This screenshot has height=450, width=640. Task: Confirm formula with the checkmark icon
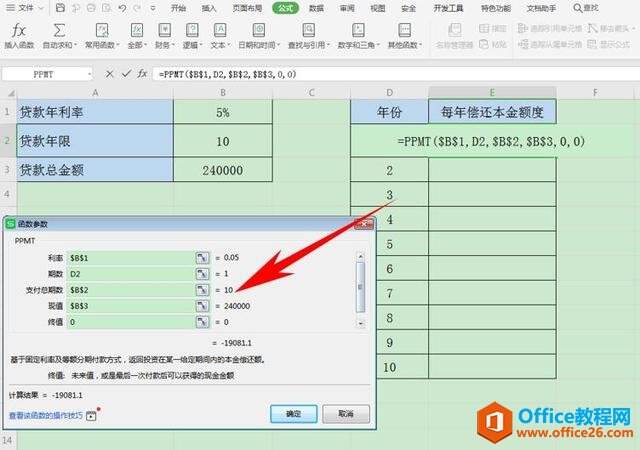[126, 74]
